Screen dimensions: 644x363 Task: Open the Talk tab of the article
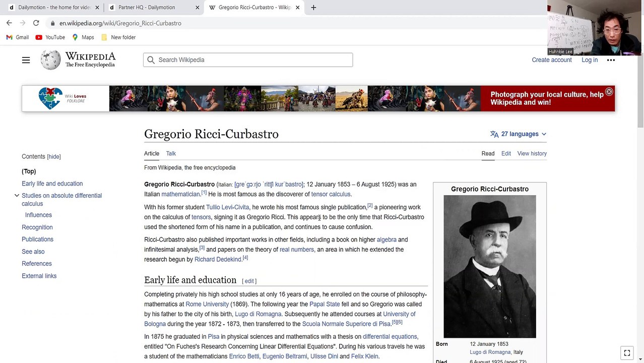point(171,153)
